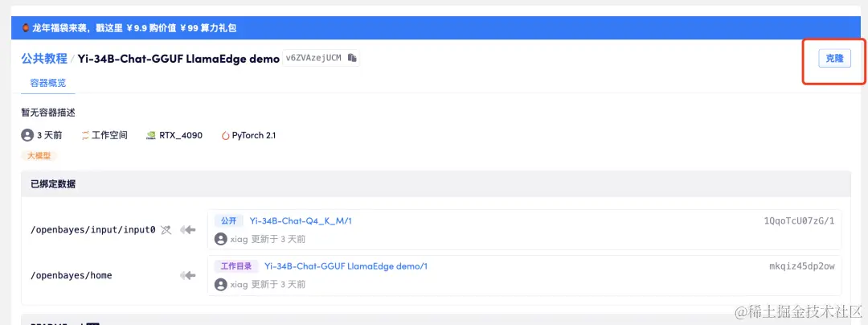
Task: Click the ID text 1QqoTcU07zG/1
Action: [x=800, y=221]
